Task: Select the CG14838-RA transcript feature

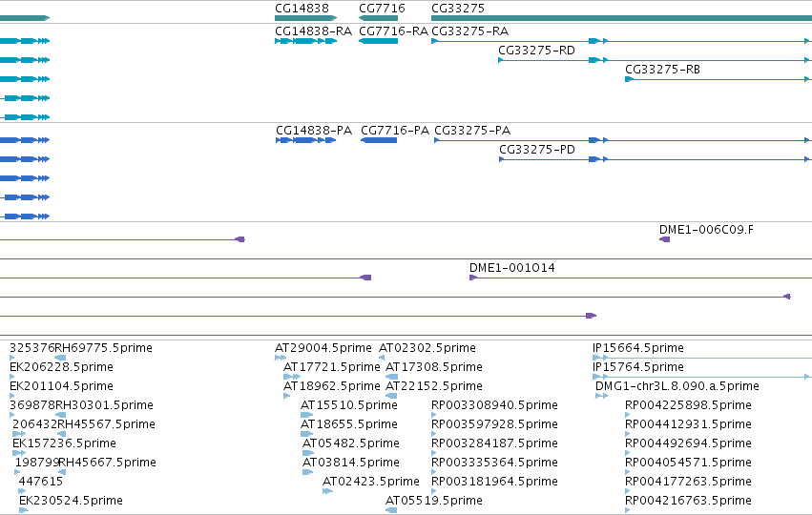Action: click(x=305, y=41)
